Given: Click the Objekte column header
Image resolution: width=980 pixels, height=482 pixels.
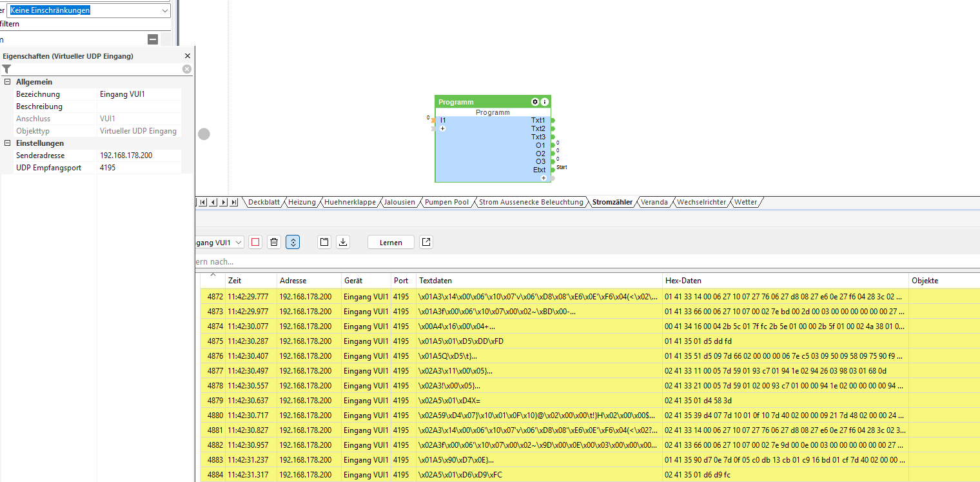Looking at the screenshot, I should (x=945, y=281).
